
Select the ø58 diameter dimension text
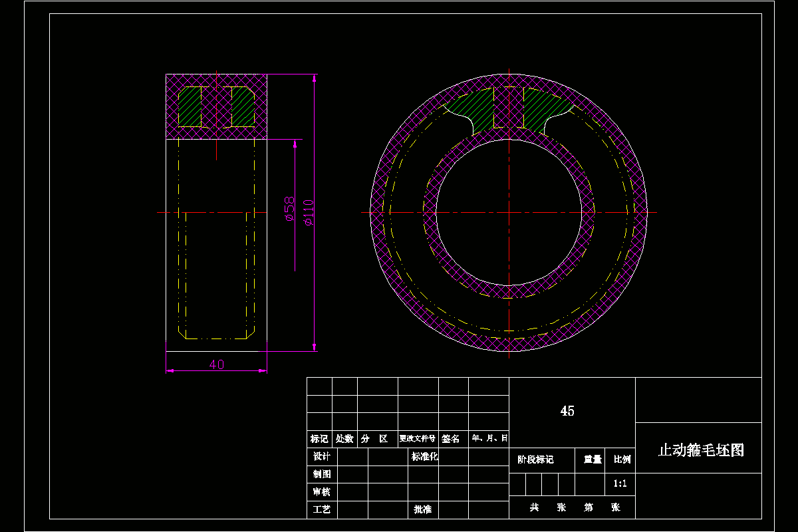coord(289,207)
